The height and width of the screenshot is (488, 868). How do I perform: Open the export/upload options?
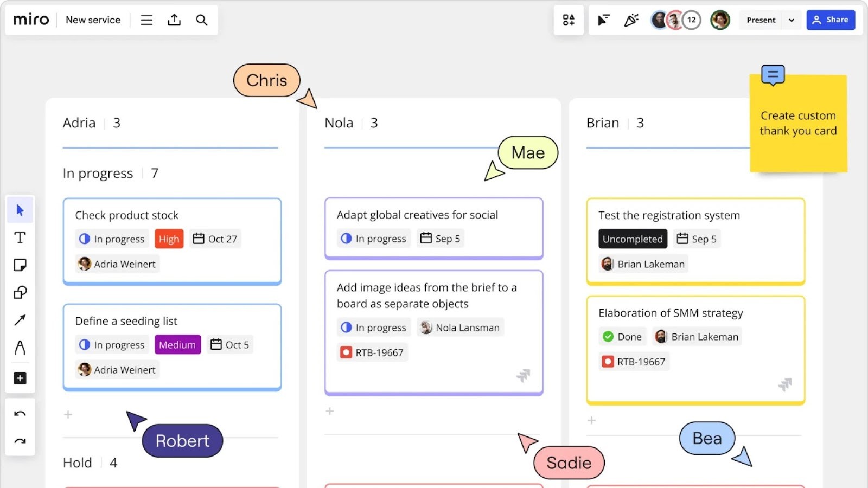coord(174,20)
